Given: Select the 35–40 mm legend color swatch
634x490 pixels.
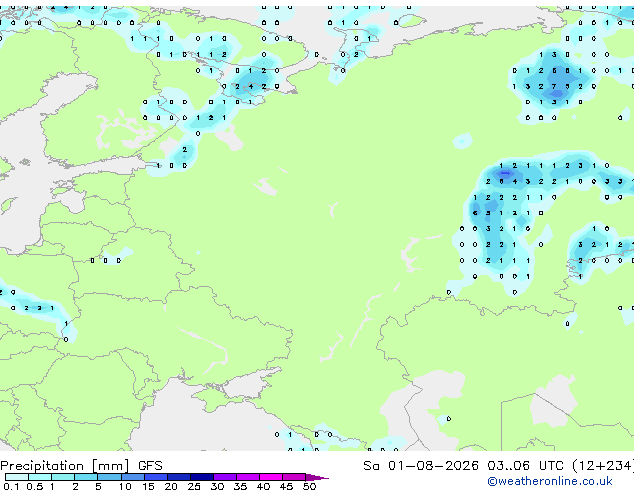Looking at the screenshot, I should tap(248, 477).
